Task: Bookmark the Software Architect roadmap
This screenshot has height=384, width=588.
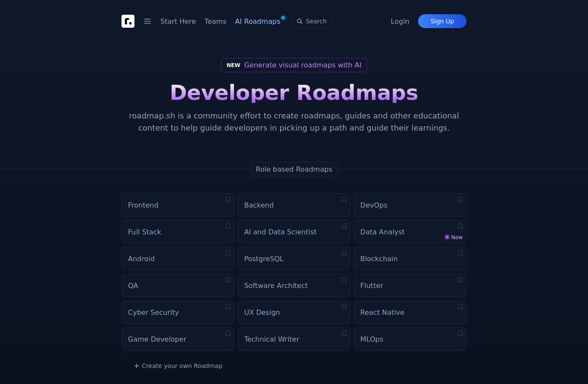Action: [x=344, y=280]
